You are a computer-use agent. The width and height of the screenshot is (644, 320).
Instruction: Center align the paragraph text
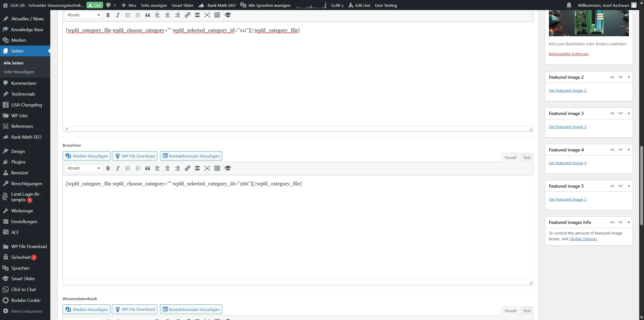[x=168, y=168]
